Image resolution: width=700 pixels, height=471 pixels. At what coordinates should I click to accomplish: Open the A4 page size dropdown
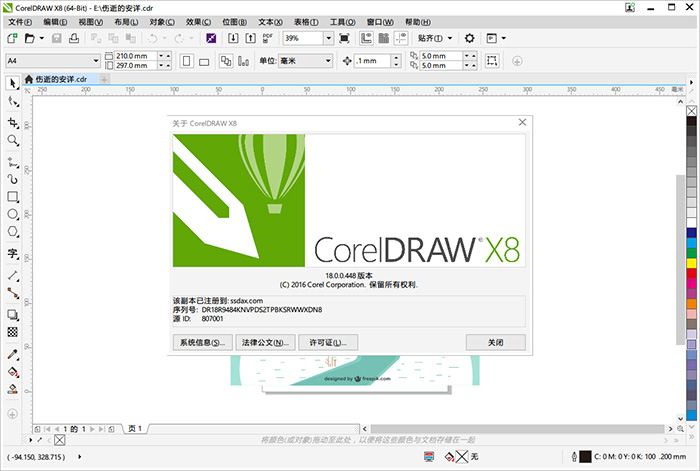(x=96, y=61)
